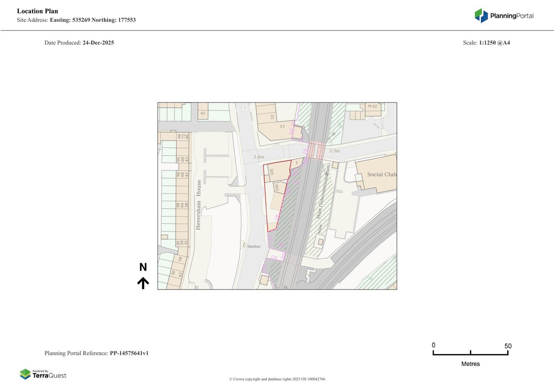Click the 2.3m spot height label
554x392 pixels.
[334, 151]
